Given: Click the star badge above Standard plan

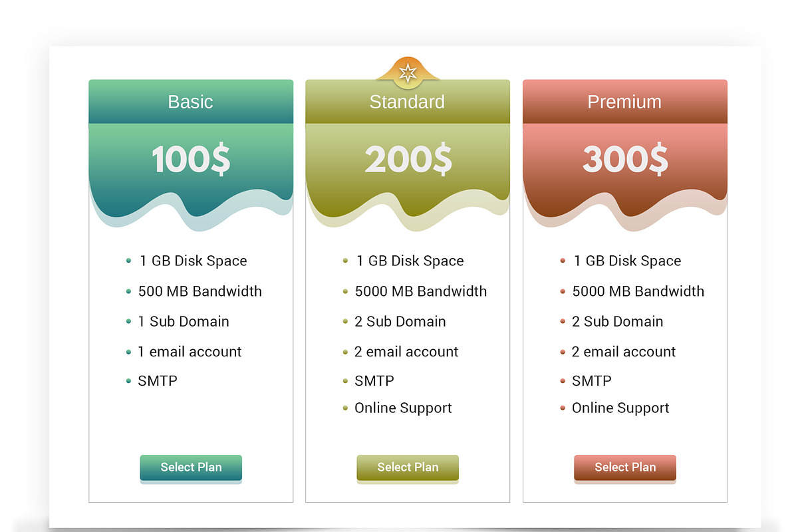Looking at the screenshot, I should pos(408,72).
